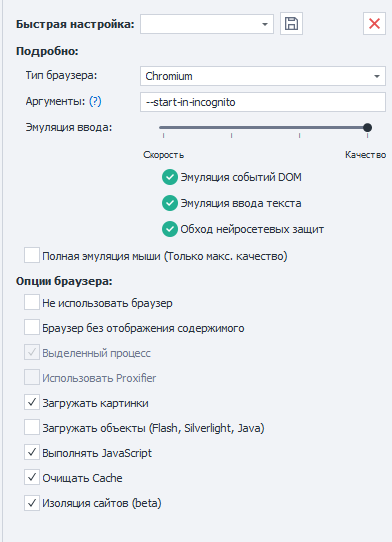Click green check icon for Эмуляция ввода текста
The width and height of the screenshot is (392, 542).
tap(170, 203)
